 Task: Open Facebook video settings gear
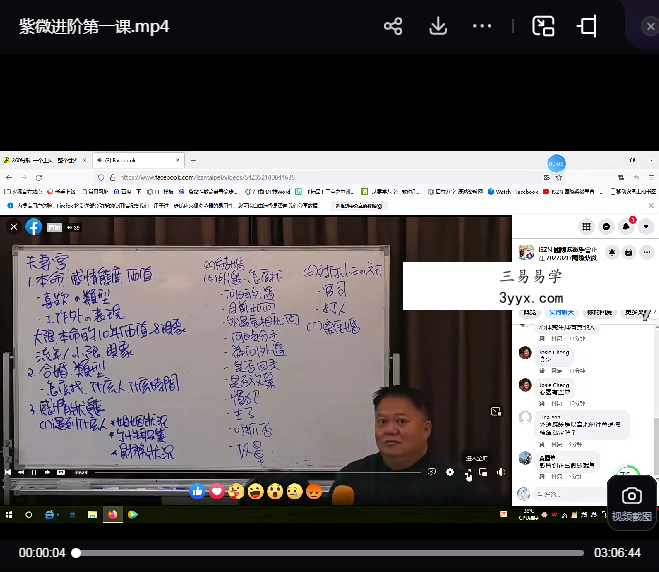(x=450, y=472)
